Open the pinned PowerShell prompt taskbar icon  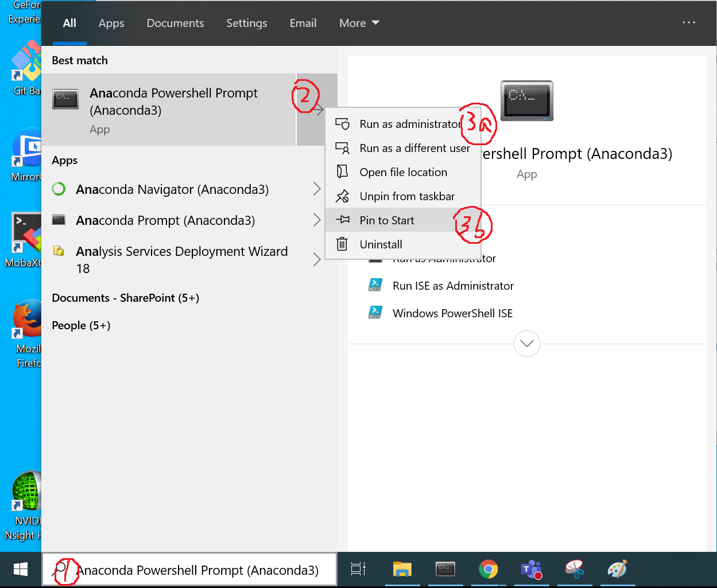coord(445,569)
